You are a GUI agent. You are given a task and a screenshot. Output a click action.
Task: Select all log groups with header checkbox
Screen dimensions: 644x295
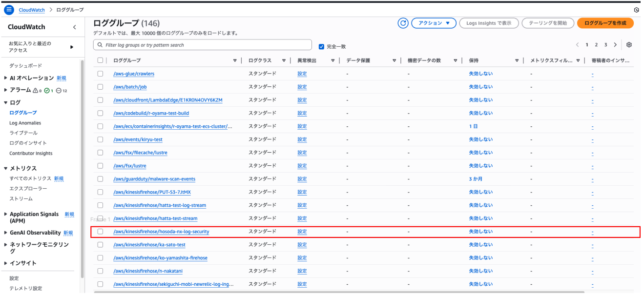pyautogui.click(x=100, y=60)
